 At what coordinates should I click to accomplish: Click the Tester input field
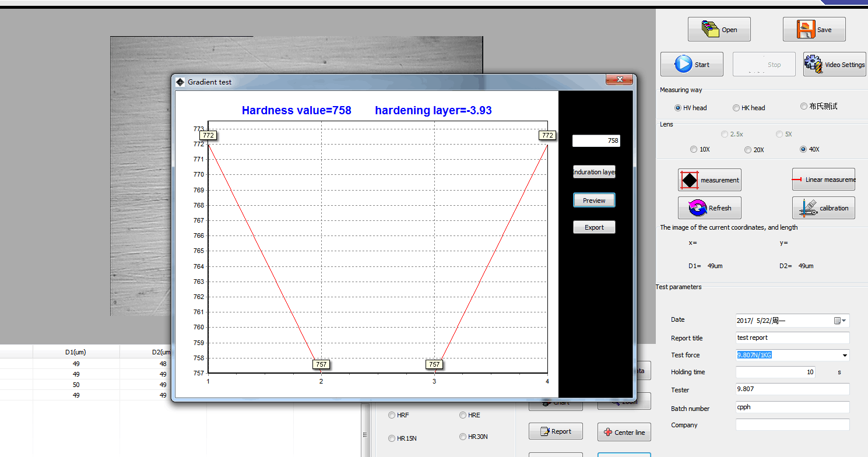tap(793, 389)
